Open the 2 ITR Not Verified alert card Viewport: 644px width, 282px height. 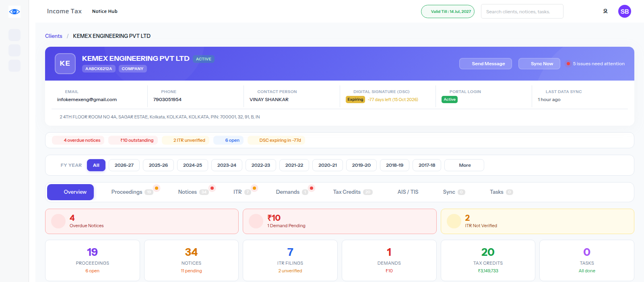[537, 221]
